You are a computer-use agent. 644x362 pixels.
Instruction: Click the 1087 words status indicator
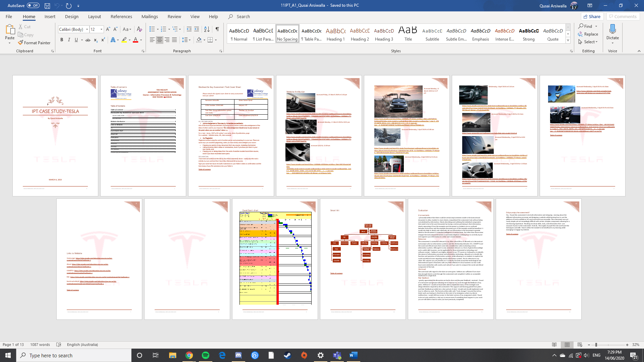[x=40, y=345]
